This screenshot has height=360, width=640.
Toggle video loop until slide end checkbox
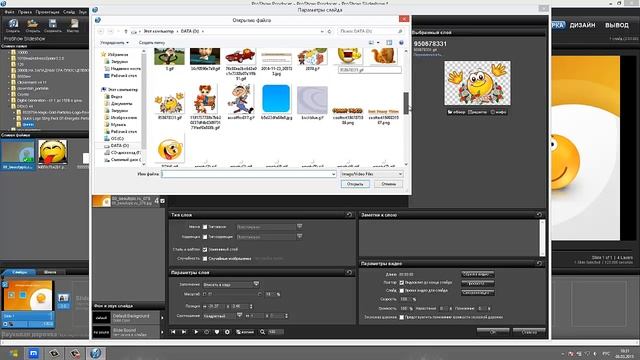pyautogui.click(x=402, y=282)
